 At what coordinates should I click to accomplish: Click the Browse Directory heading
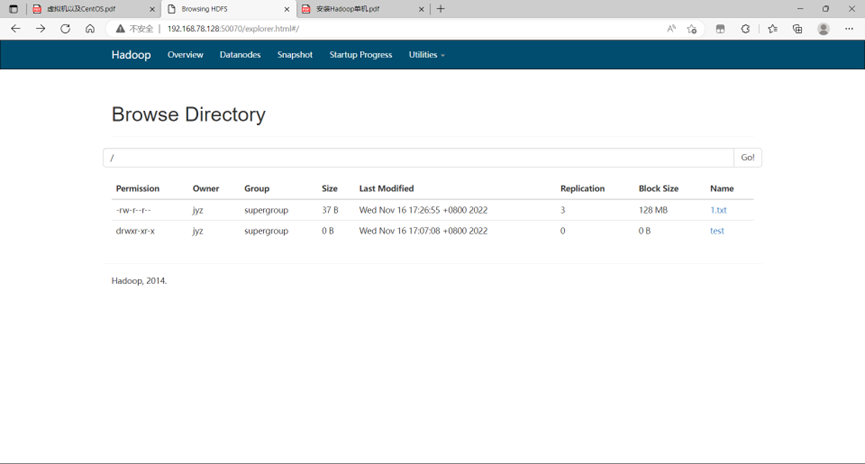pos(189,115)
